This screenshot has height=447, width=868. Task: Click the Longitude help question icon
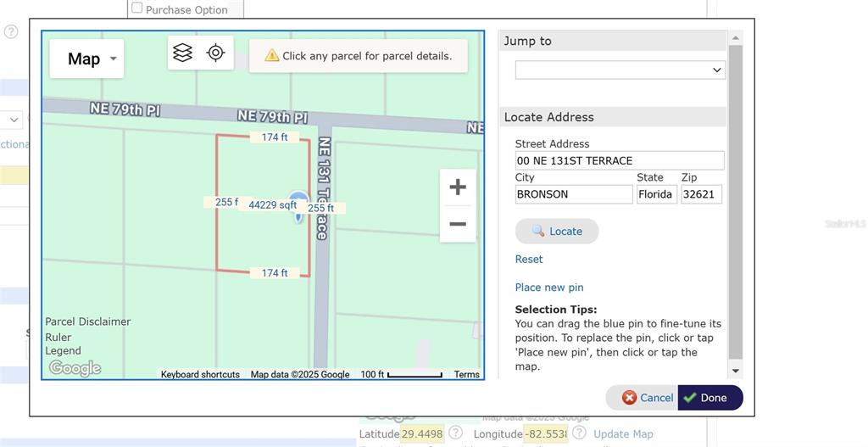pos(579,433)
